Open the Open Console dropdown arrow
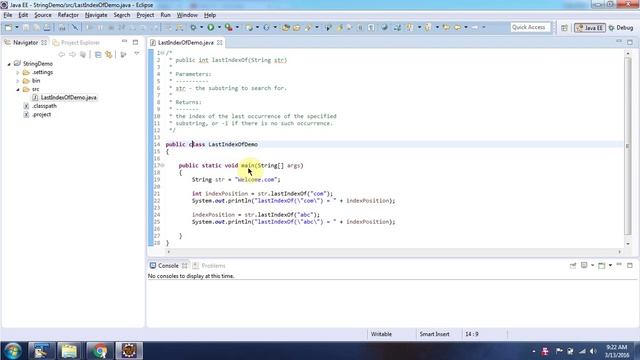Image resolution: width=640 pixels, height=360 pixels. click(x=610, y=265)
